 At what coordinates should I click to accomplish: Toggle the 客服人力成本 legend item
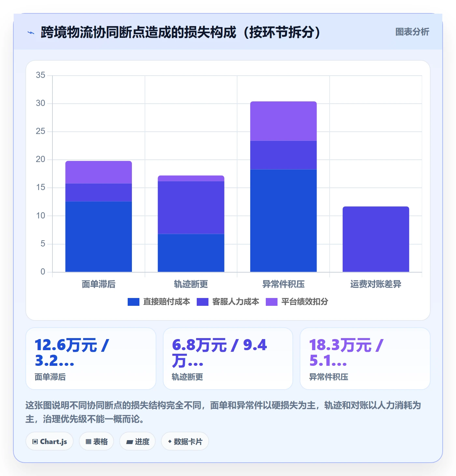pyautogui.click(x=228, y=302)
